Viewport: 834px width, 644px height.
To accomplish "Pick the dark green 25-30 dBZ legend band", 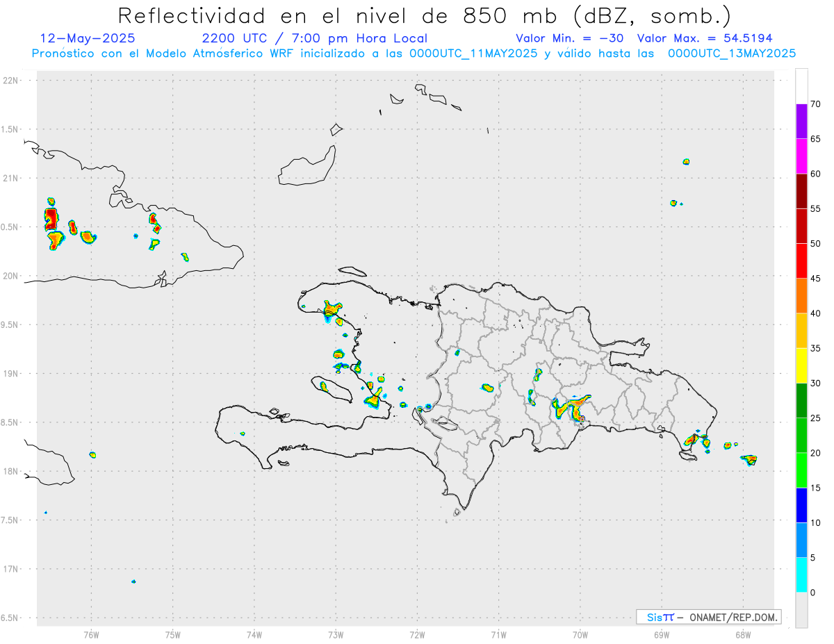I will (801, 401).
